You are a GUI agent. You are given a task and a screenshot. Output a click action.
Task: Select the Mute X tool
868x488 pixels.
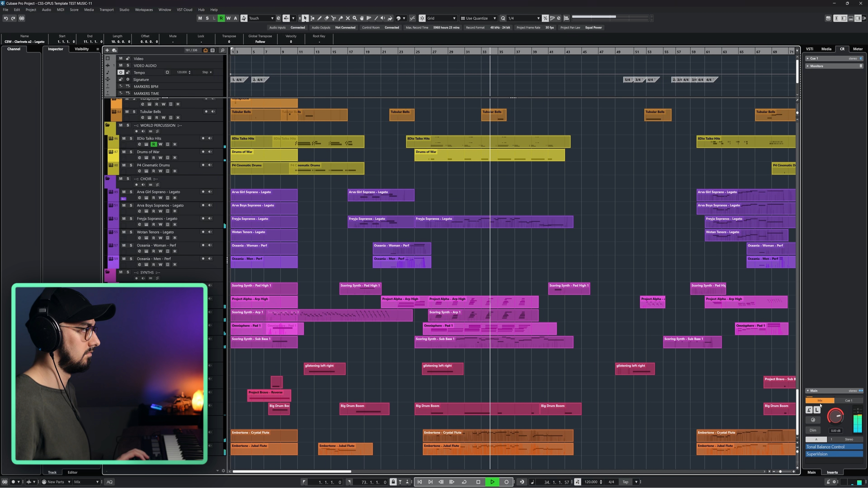point(348,18)
